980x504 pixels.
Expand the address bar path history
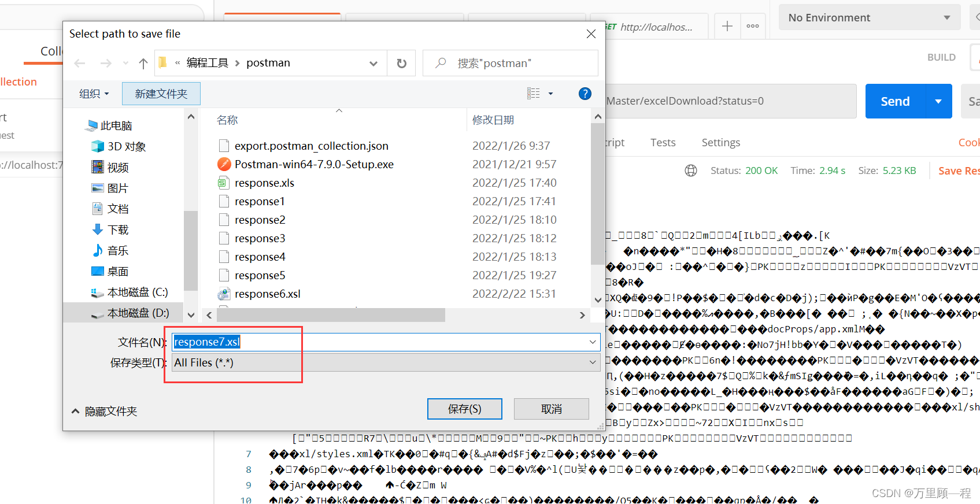coord(373,63)
